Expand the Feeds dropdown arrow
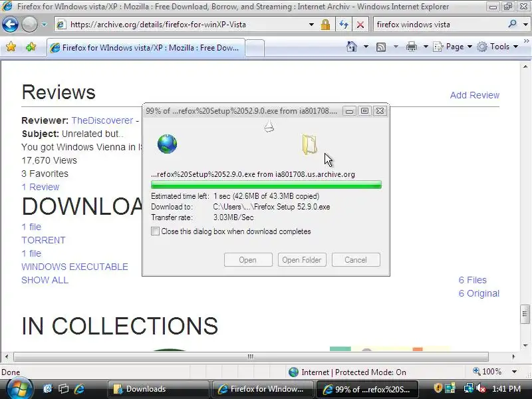This screenshot has width=532, height=399. pos(396,47)
